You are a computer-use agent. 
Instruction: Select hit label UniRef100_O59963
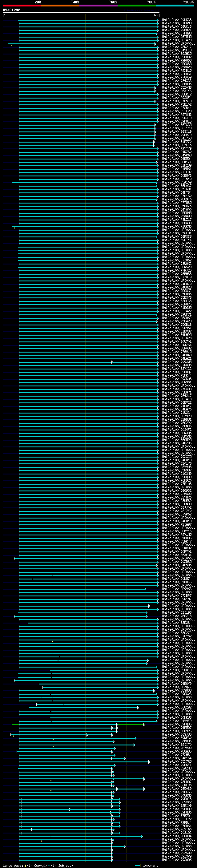177,589
